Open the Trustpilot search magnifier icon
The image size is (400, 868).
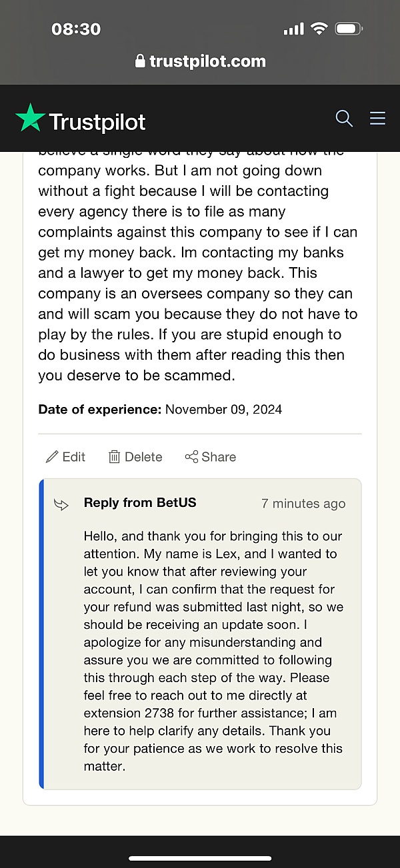point(344,119)
